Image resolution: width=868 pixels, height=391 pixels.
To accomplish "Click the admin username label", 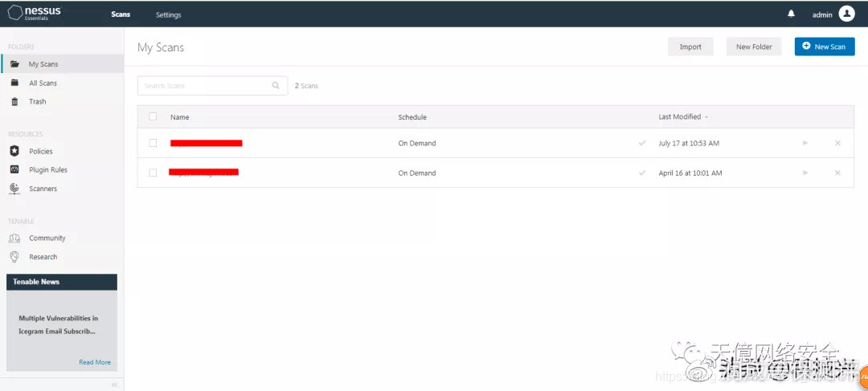I will pos(822,15).
